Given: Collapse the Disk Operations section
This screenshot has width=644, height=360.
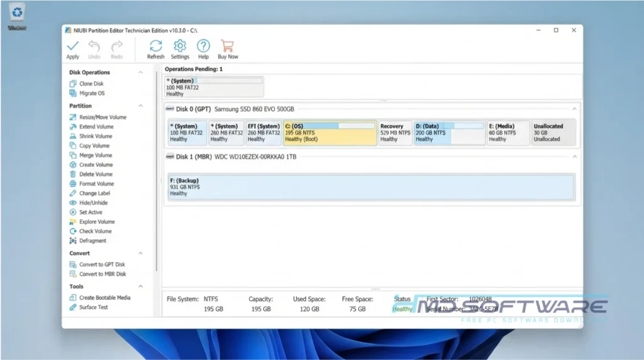Looking at the screenshot, I should coord(140,72).
